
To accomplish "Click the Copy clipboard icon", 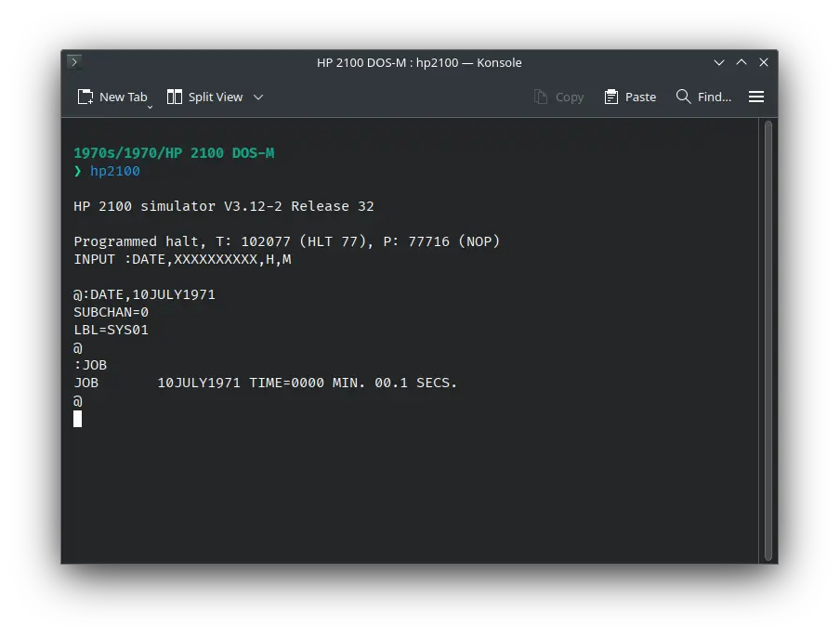I will point(541,97).
